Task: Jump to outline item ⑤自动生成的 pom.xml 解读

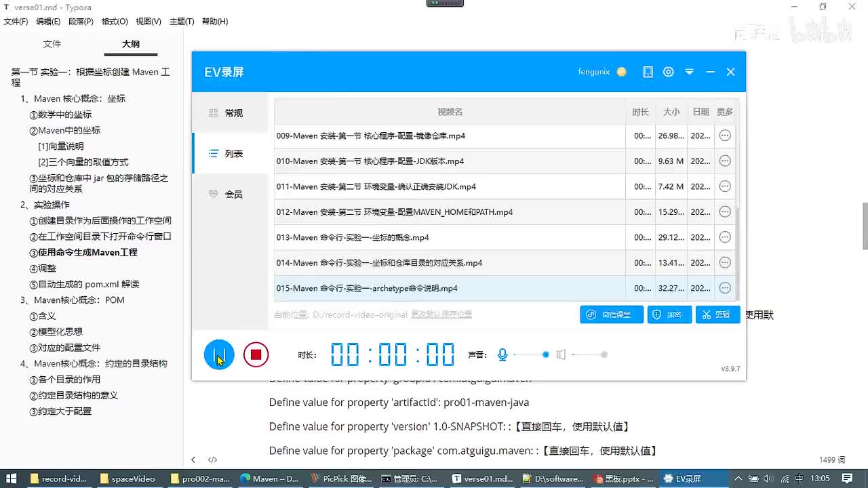Action: (x=84, y=284)
